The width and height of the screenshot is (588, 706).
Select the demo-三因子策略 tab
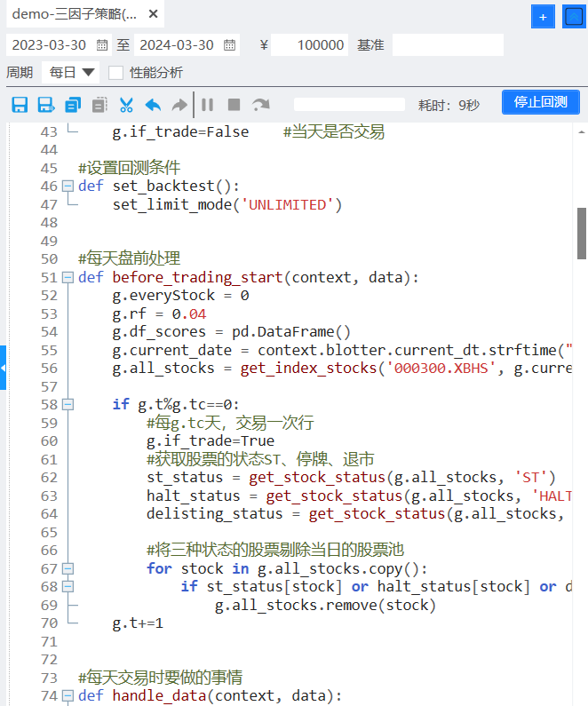coord(75,15)
